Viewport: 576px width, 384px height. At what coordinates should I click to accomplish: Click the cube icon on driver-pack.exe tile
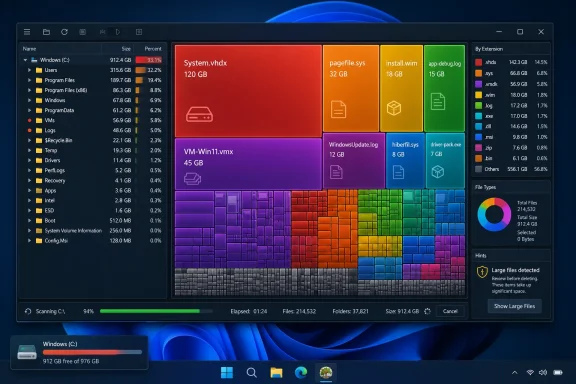[x=438, y=172]
